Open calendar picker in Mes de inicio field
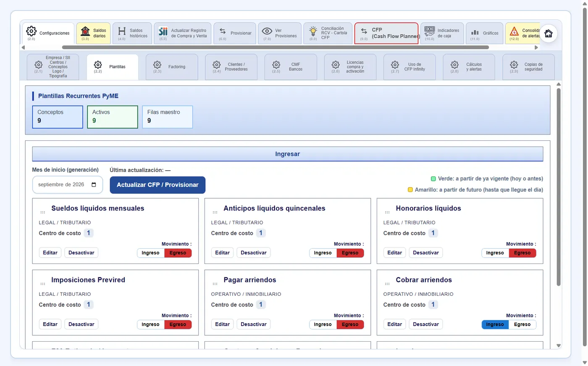 (x=94, y=184)
